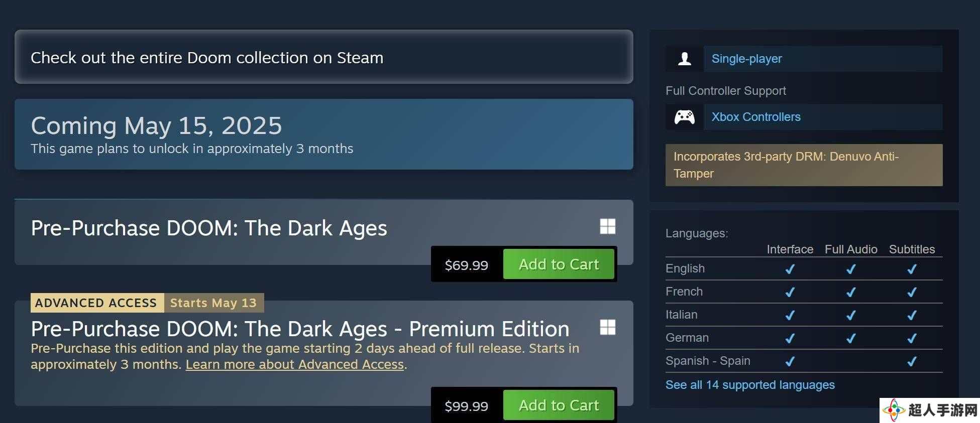Add the $69.99 standard edition to cart

click(559, 264)
